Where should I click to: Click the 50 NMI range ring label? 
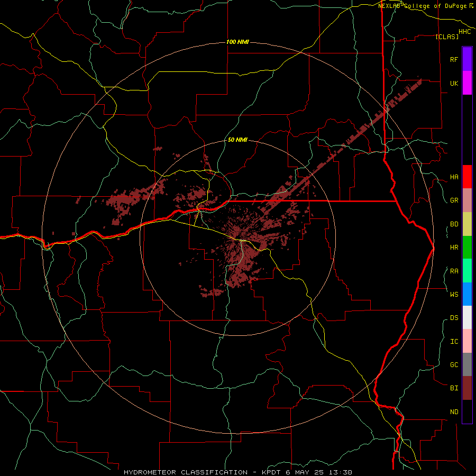click(x=237, y=140)
